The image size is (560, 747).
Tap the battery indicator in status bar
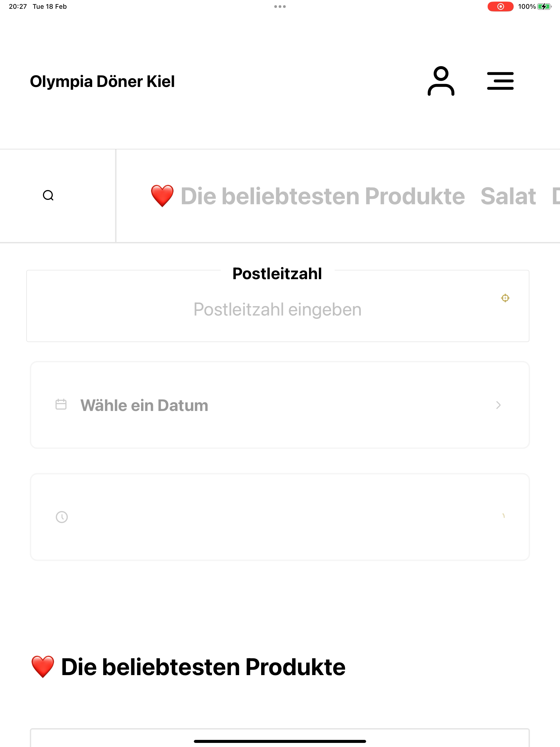[x=544, y=6]
